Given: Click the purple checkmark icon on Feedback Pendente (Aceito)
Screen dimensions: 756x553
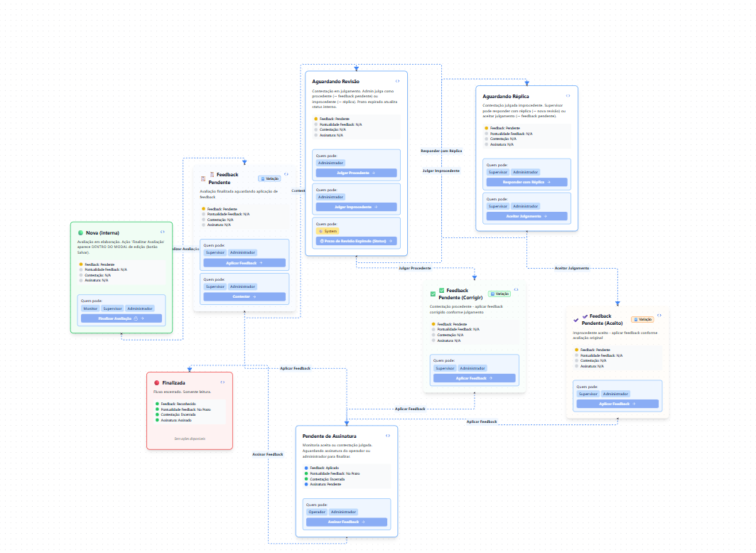Looking at the screenshot, I should tap(585, 316).
